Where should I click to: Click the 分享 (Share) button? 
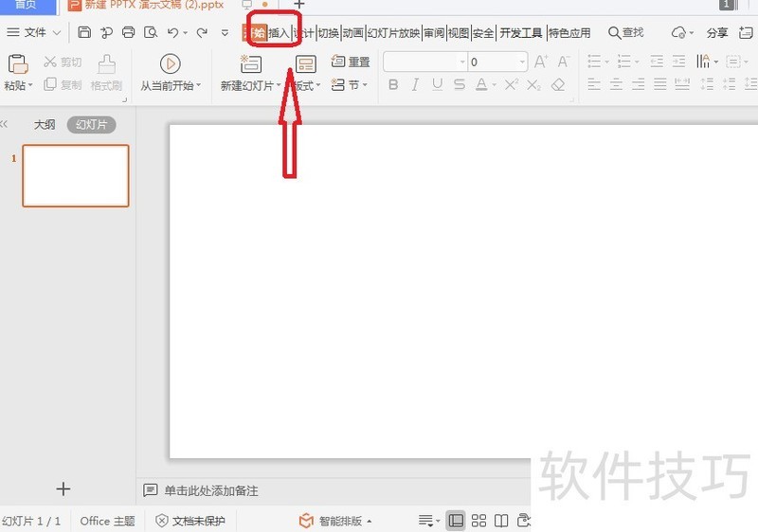click(x=717, y=33)
